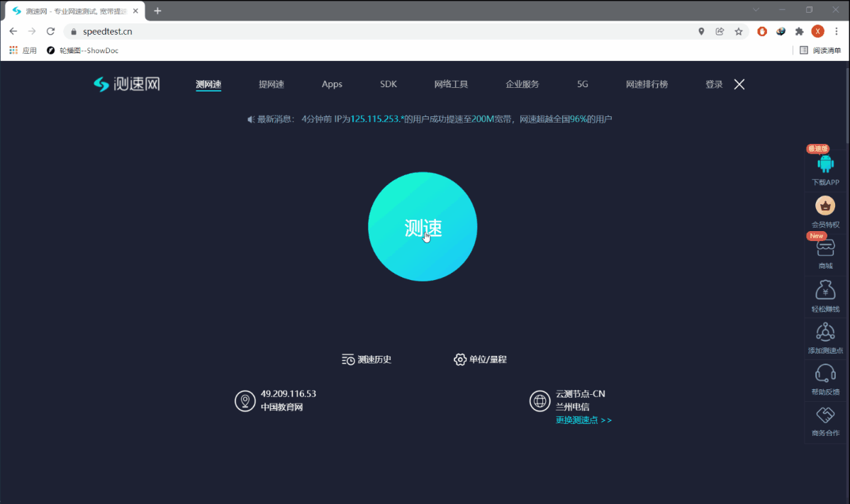Open the 阅读清单 reading list

[820, 50]
